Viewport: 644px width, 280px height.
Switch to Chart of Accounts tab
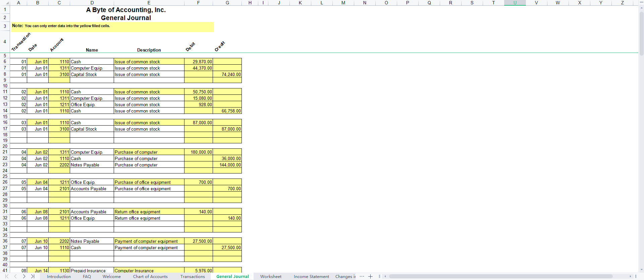150,276
